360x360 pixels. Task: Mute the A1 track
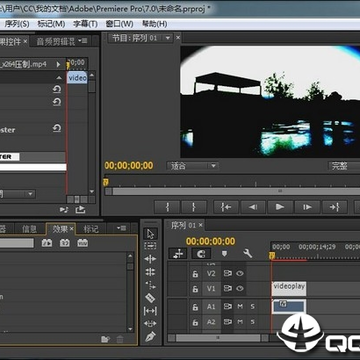240,306
